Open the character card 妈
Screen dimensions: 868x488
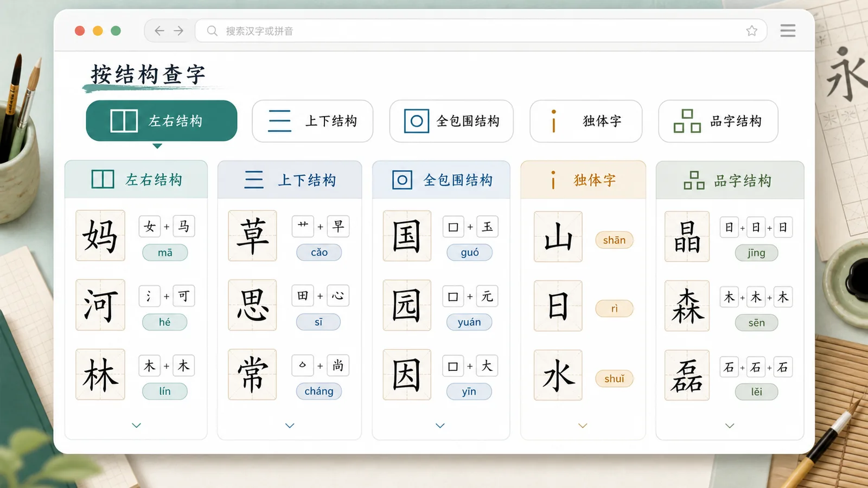(100, 235)
